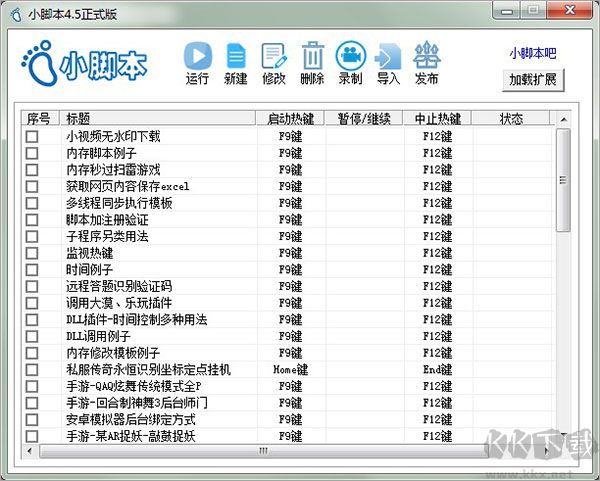Image resolution: width=600 pixels, height=481 pixels.
Task: Click the 发布 (Publish) icon
Action: pyautogui.click(x=426, y=56)
